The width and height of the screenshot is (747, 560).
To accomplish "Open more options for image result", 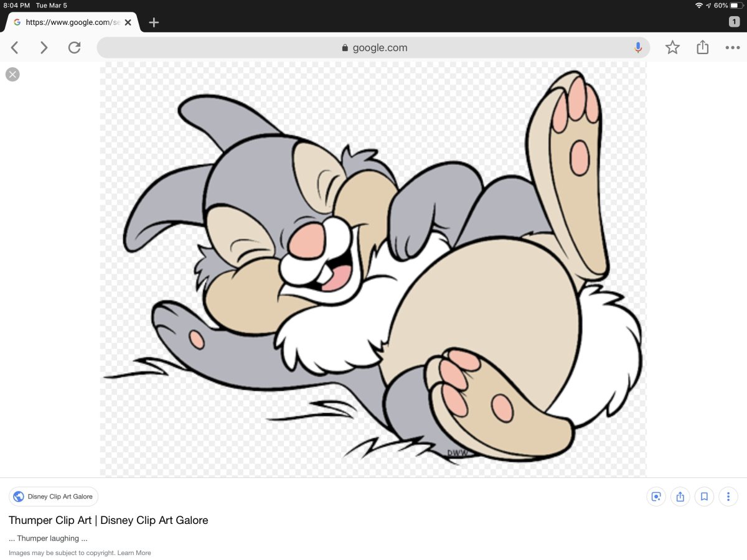I will (x=728, y=497).
